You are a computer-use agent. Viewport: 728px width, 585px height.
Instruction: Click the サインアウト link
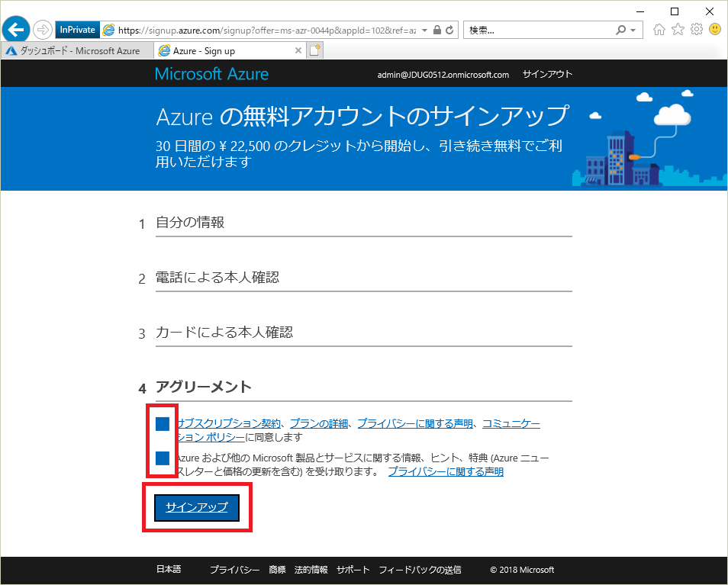pos(547,74)
